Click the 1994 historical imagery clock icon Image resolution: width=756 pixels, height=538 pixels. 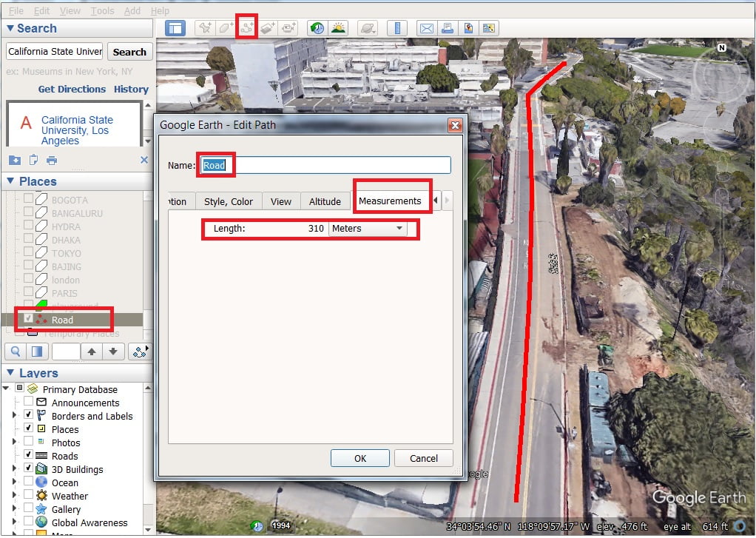(x=257, y=526)
